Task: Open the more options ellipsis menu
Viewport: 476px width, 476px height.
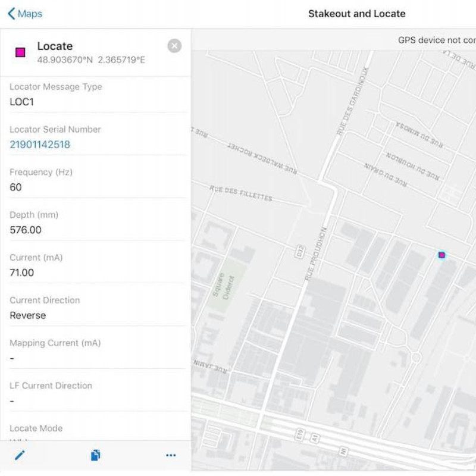Action: coord(171,455)
